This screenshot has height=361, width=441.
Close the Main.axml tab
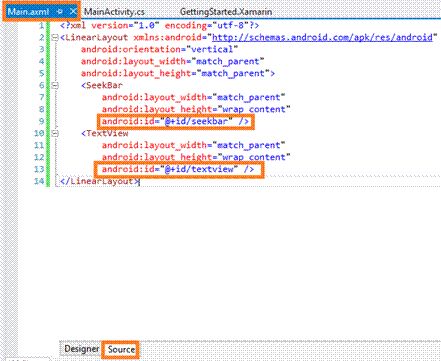tap(73, 12)
